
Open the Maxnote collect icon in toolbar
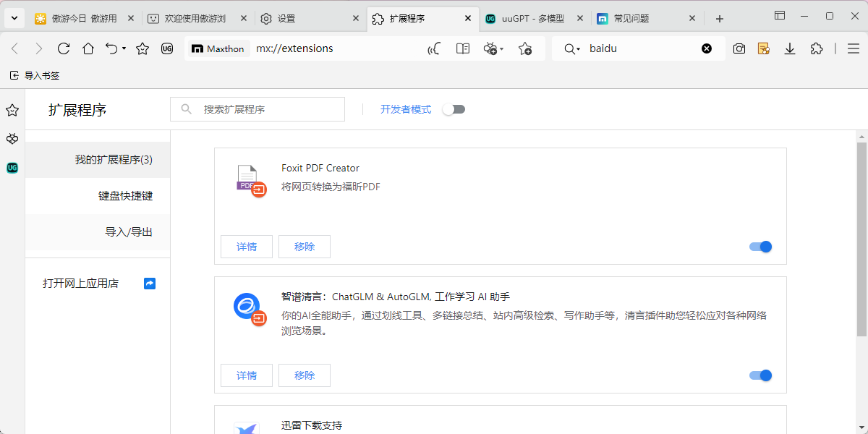[763, 48]
